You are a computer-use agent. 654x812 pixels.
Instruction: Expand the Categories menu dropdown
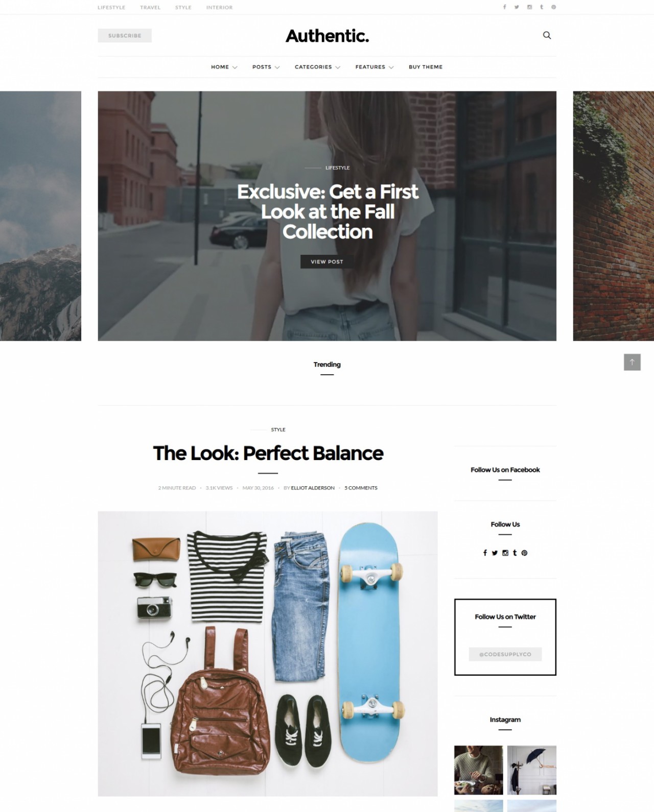pos(317,67)
